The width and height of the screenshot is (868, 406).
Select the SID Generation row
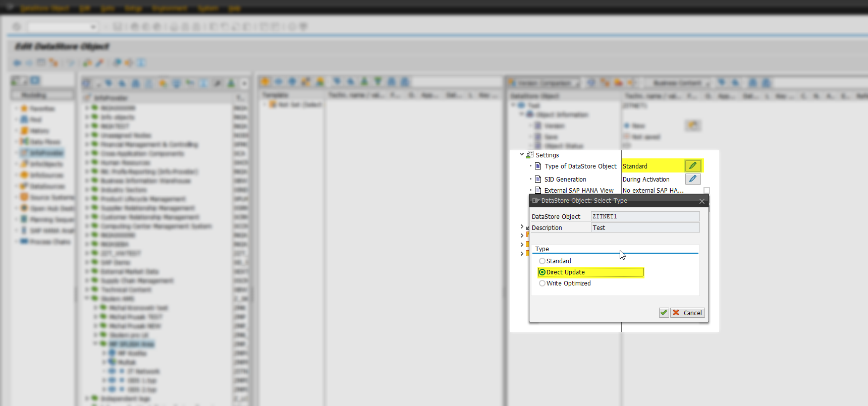click(x=565, y=180)
